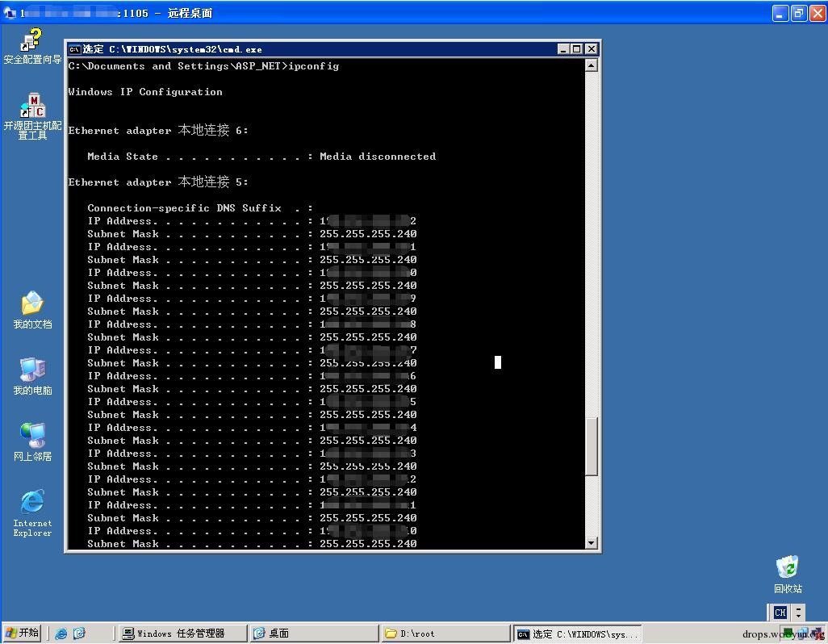Launch Internet Explorer from quick launch bar
Viewport: 828px width, 644px height.
pos(61,633)
